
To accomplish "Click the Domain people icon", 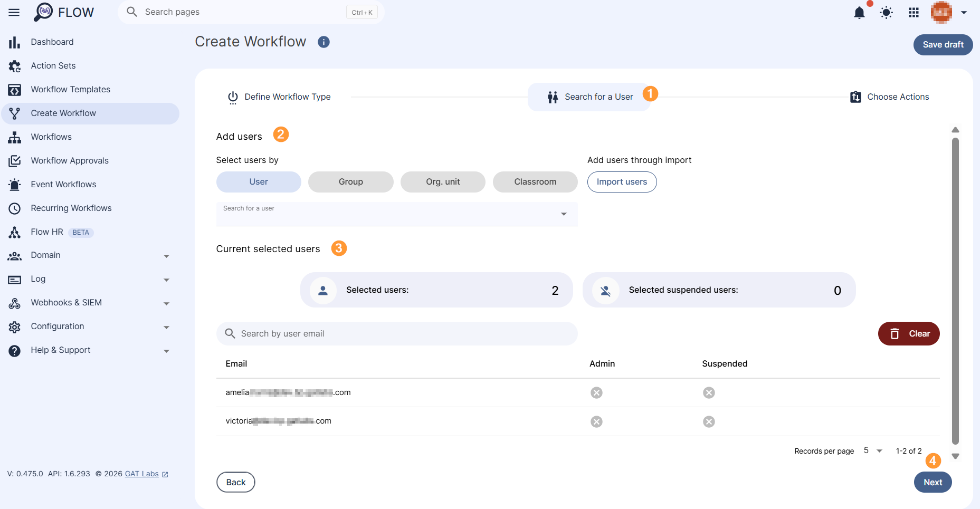I will 15,256.
